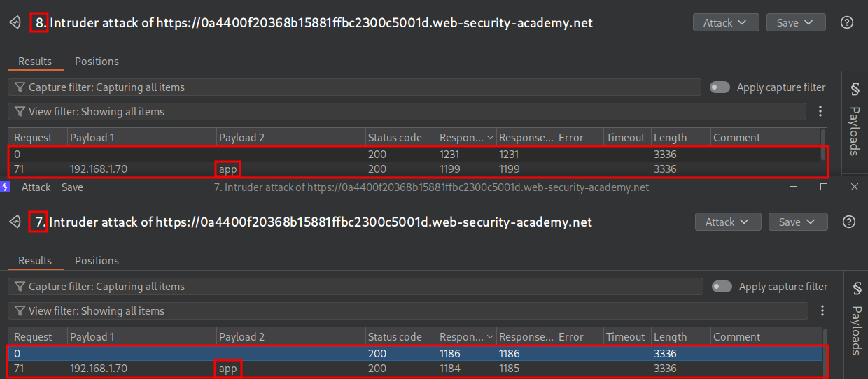The width and height of the screenshot is (868, 379).
Task: Switch to Positions tab in attack 7
Action: pos(97,261)
